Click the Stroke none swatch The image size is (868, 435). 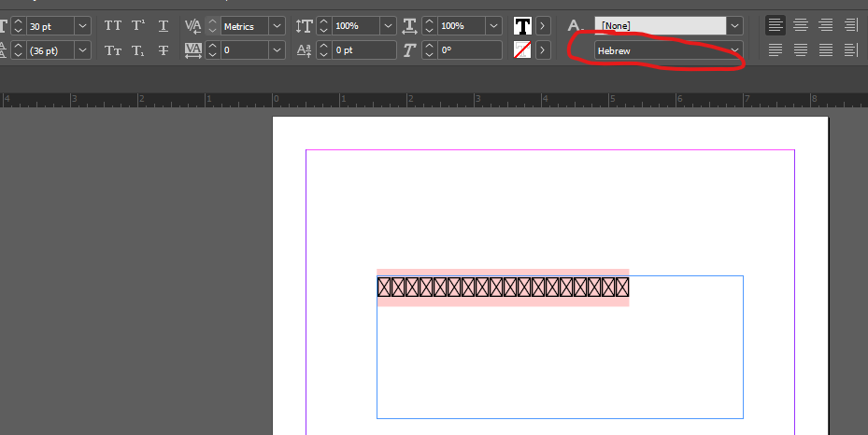click(522, 49)
